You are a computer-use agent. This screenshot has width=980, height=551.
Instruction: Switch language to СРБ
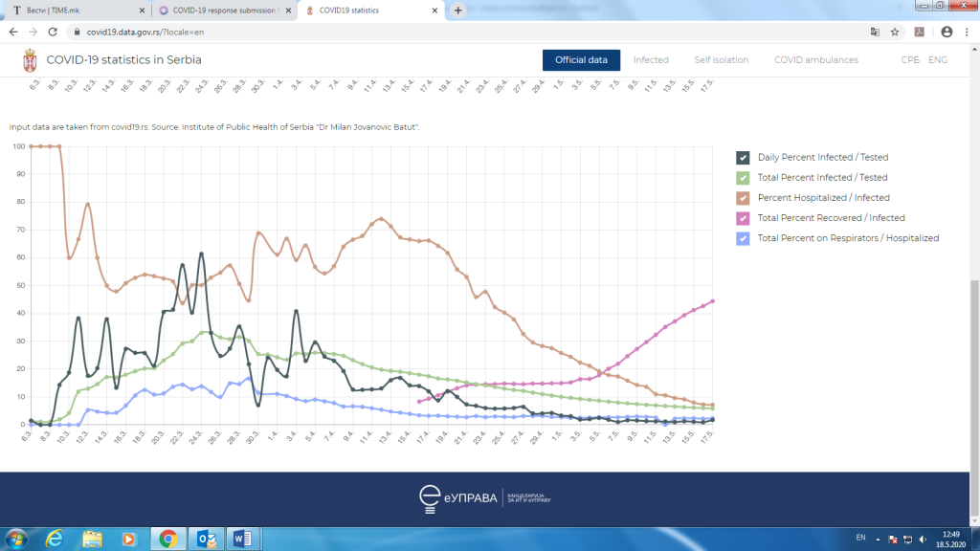910,60
